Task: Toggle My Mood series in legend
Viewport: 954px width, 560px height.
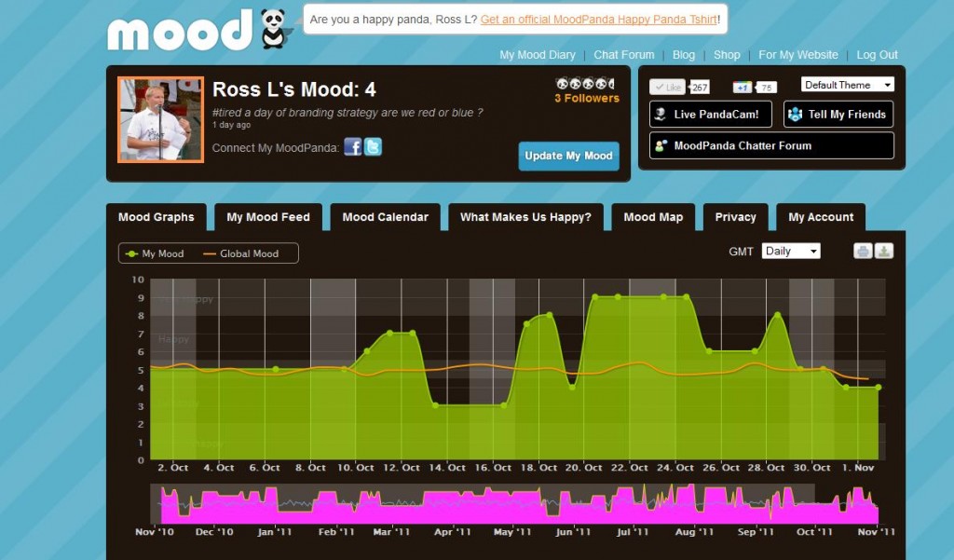Action: click(x=155, y=253)
